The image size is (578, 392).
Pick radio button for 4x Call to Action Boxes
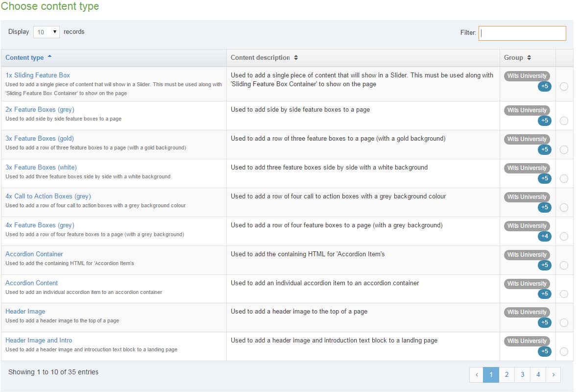(x=564, y=208)
